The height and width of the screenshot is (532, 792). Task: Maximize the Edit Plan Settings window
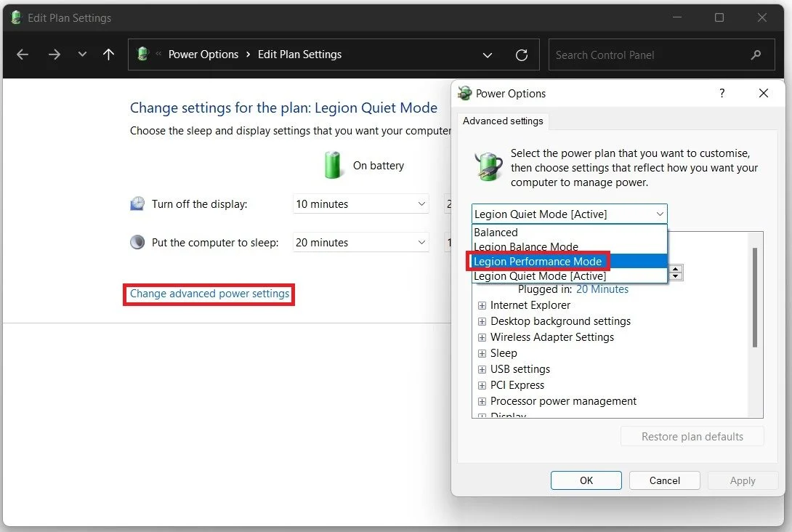pos(719,17)
